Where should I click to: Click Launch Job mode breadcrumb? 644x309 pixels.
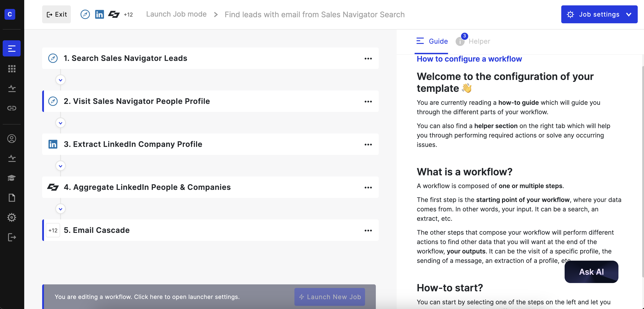click(x=176, y=14)
